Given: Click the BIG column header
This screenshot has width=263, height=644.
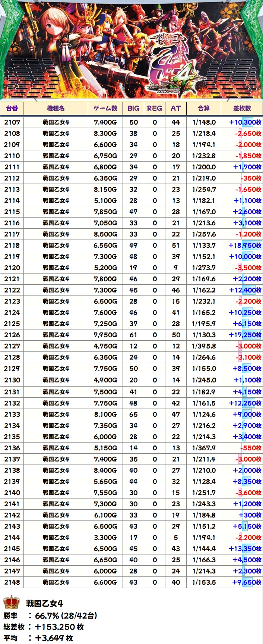Looking at the screenshot, I should coord(133,108).
